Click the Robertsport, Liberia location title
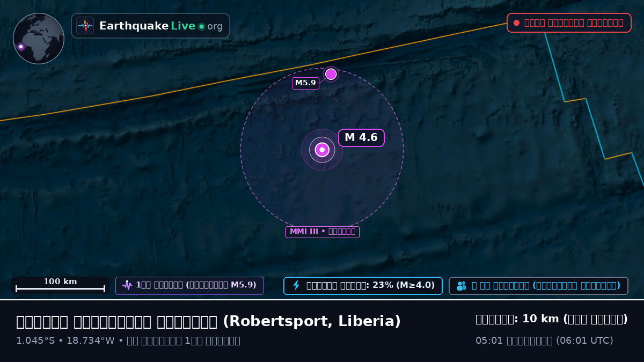 (x=209, y=322)
